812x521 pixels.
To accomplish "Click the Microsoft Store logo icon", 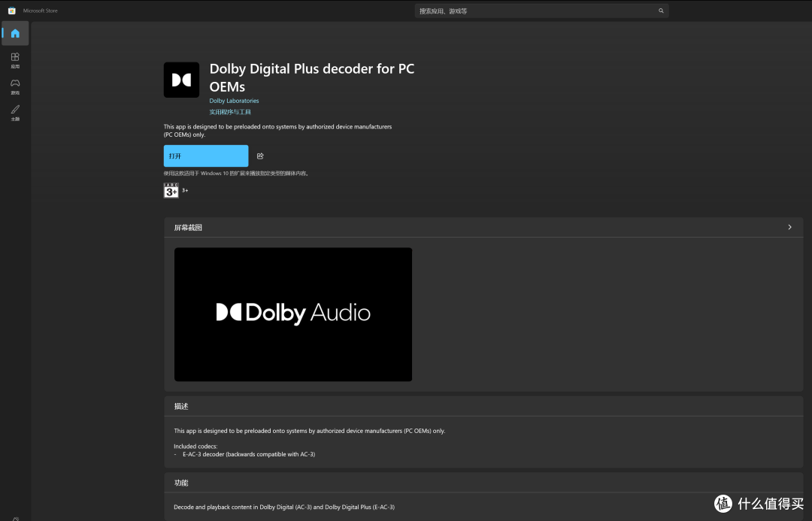I will coord(11,11).
